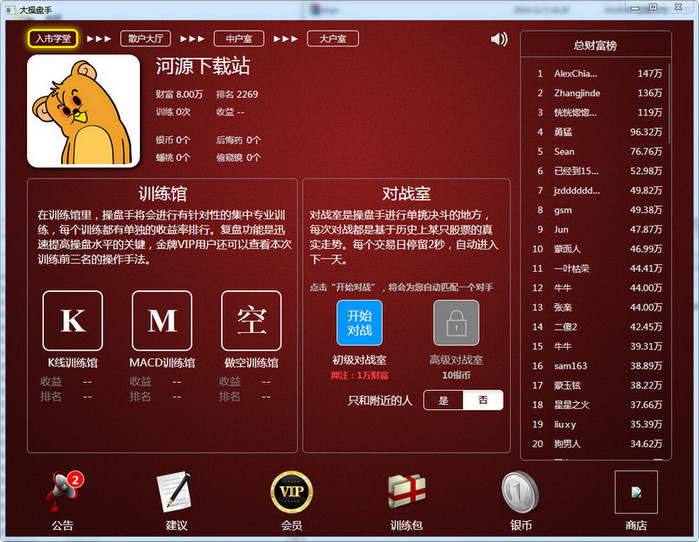
Task: Click the locked 高级对战室 icon
Action: tap(456, 323)
